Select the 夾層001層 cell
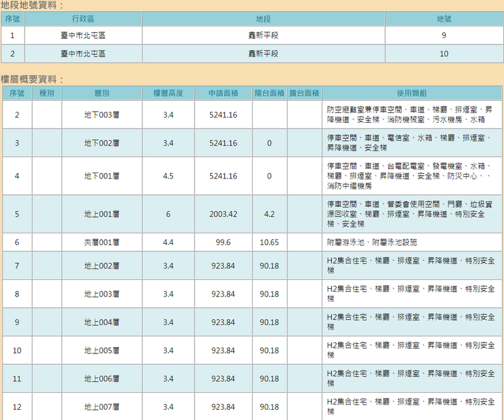Image resolution: width=504 pixels, height=420 pixels. pyautogui.click(x=101, y=242)
